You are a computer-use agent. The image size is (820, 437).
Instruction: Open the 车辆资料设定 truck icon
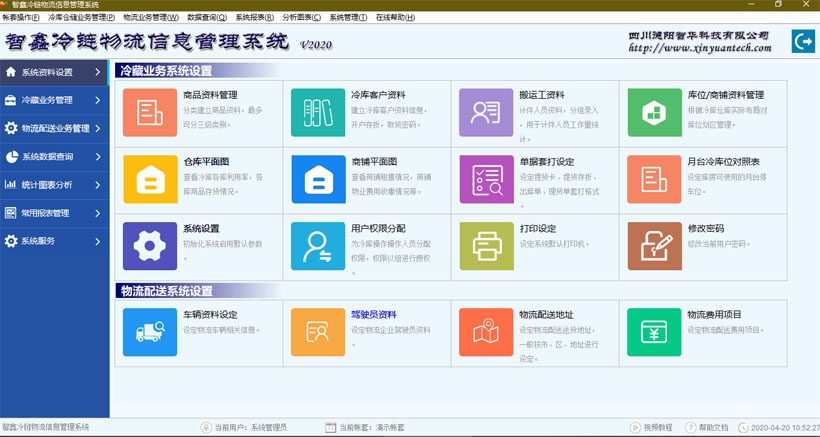point(150,331)
